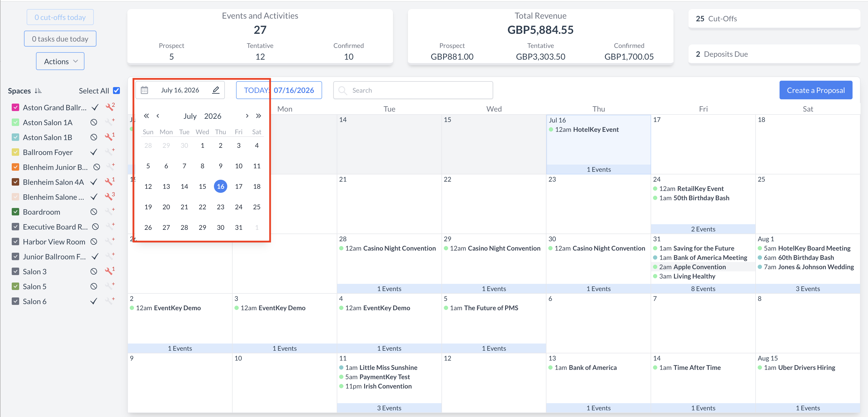Click the blocked icon beside Aston Salon 1A
The width and height of the screenshot is (868, 417).
tap(94, 122)
